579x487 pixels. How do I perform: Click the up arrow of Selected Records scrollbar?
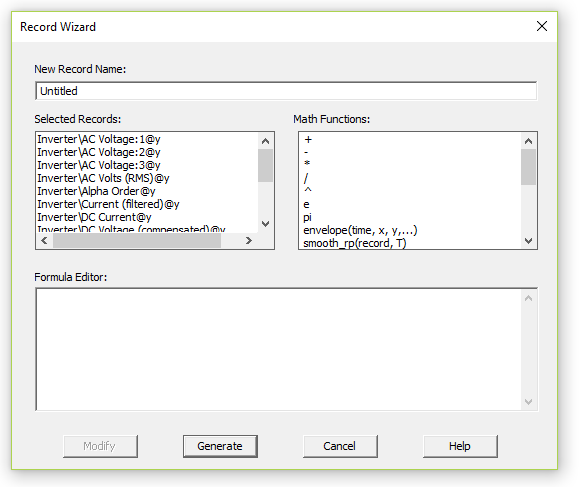[x=265, y=141]
